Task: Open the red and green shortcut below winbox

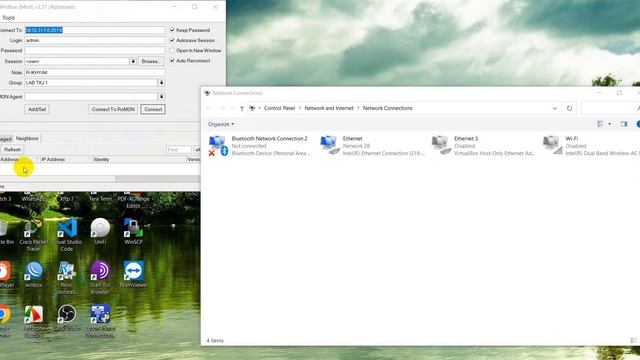Action: [33, 321]
